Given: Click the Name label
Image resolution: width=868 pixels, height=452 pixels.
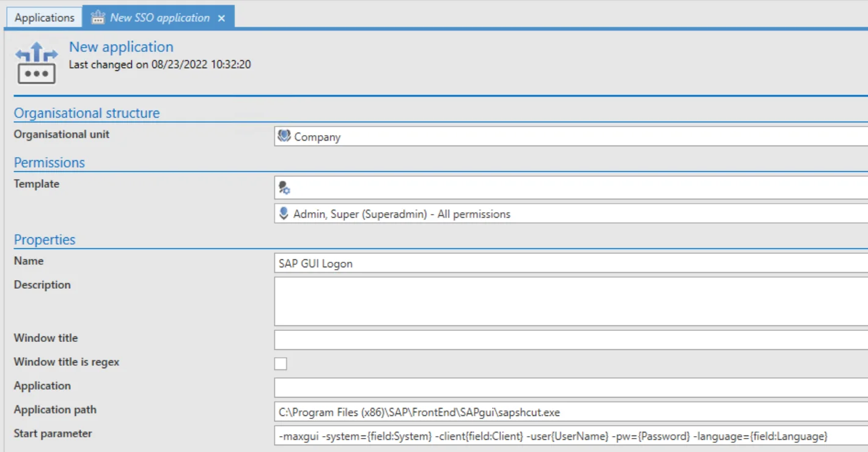Looking at the screenshot, I should click(29, 261).
